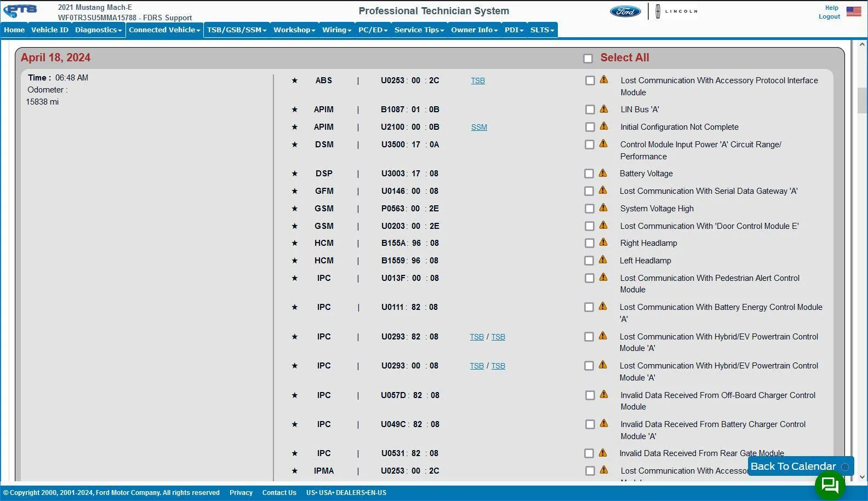Click warning icon beside Left Headlamp
Viewport: 868px width, 501px height.
click(603, 260)
